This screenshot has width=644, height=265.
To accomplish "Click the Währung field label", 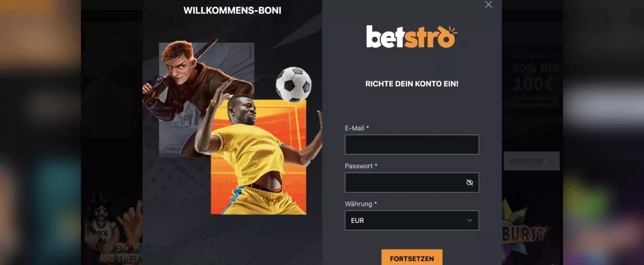I will (361, 204).
